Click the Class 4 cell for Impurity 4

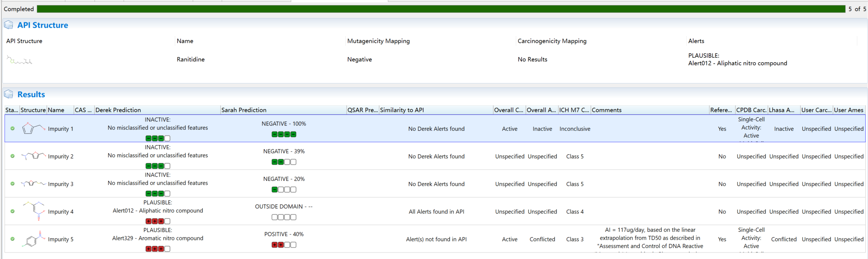[575, 212]
